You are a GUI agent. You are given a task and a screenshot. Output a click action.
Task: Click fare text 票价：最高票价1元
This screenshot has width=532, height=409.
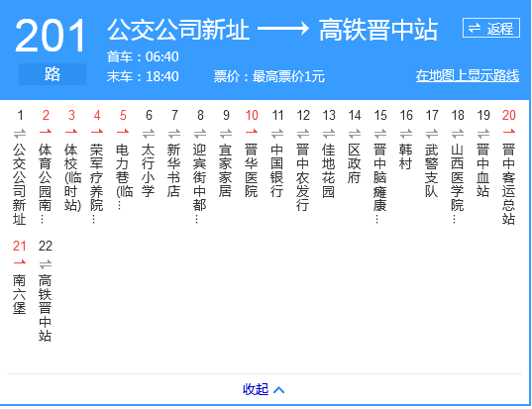(269, 76)
